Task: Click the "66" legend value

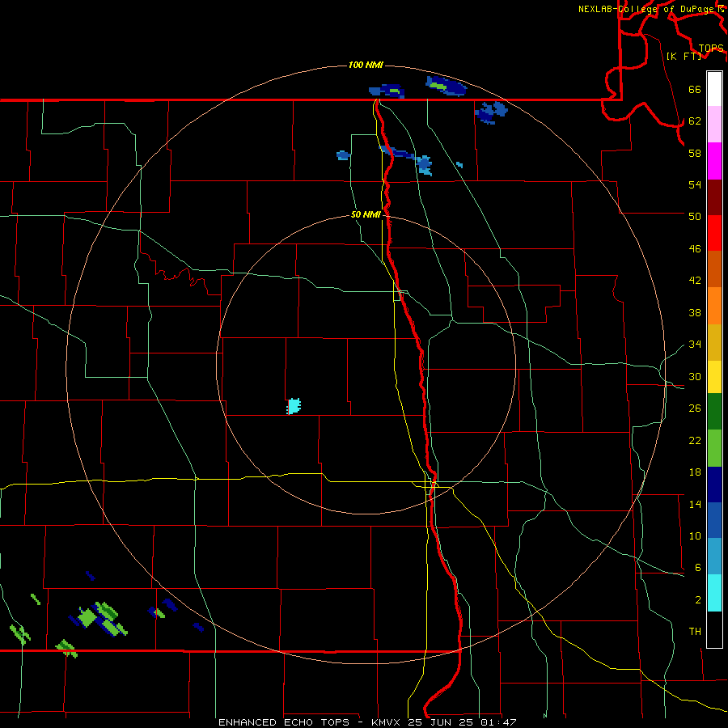Action: coord(695,90)
